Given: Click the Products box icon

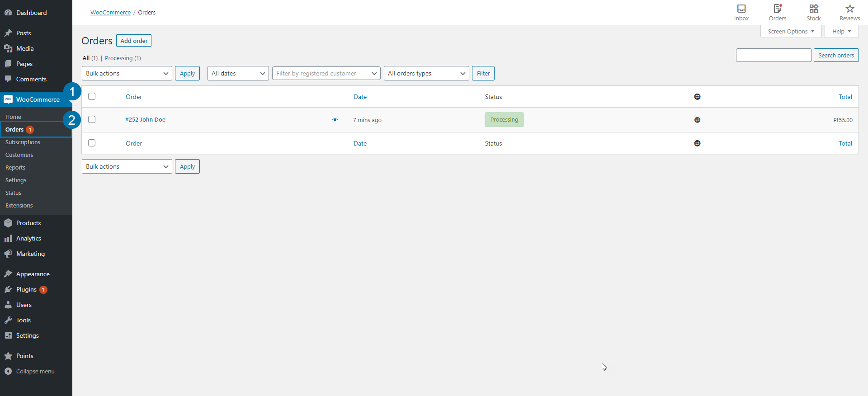Looking at the screenshot, I should click(x=8, y=223).
